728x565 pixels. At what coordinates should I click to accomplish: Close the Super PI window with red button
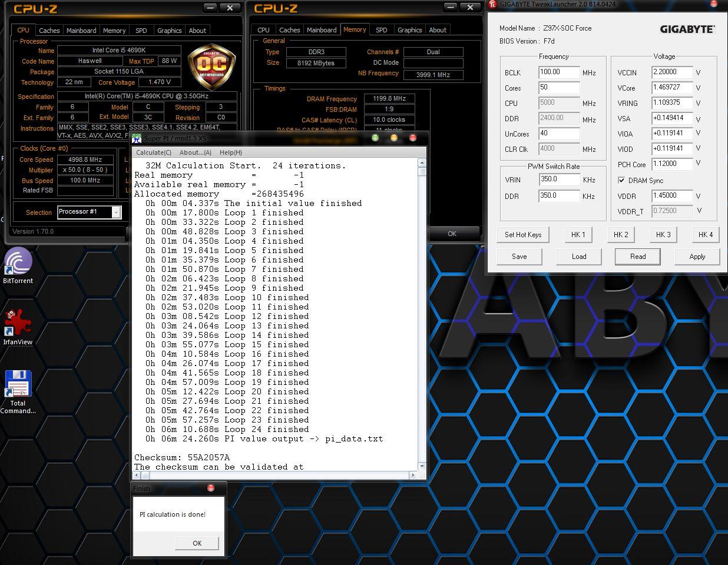click(413, 138)
